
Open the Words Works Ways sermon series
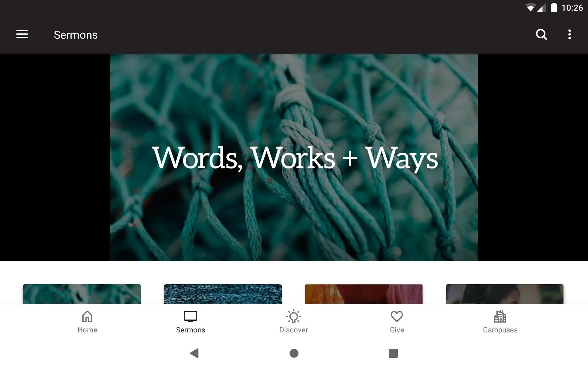[x=294, y=157]
